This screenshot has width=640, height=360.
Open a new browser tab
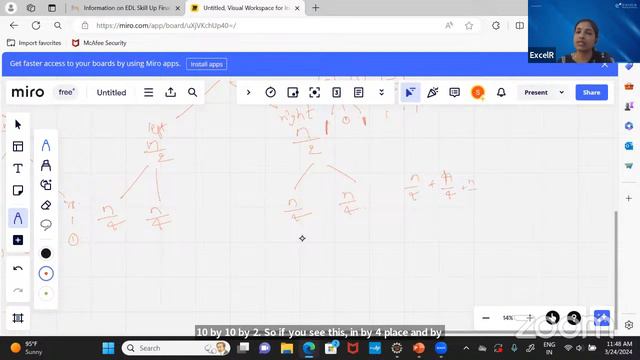(316, 8)
